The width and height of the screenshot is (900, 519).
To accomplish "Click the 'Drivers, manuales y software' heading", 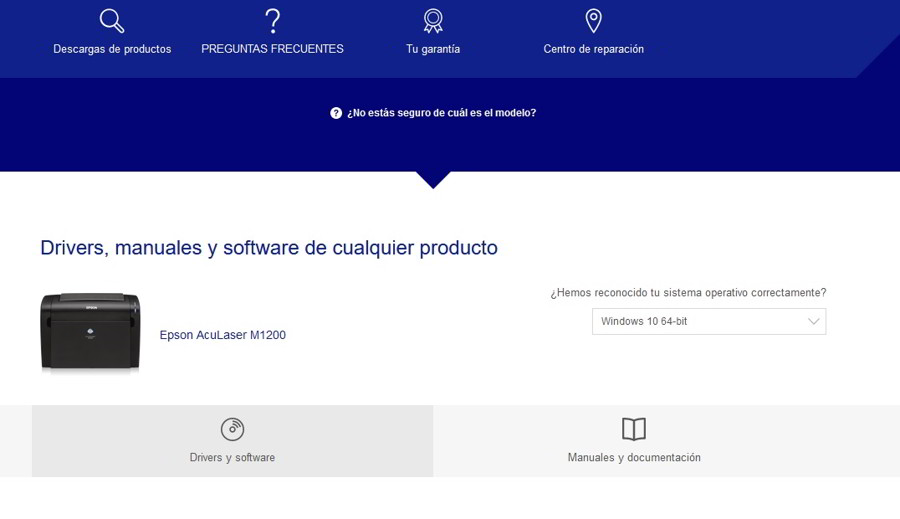I will (x=269, y=247).
